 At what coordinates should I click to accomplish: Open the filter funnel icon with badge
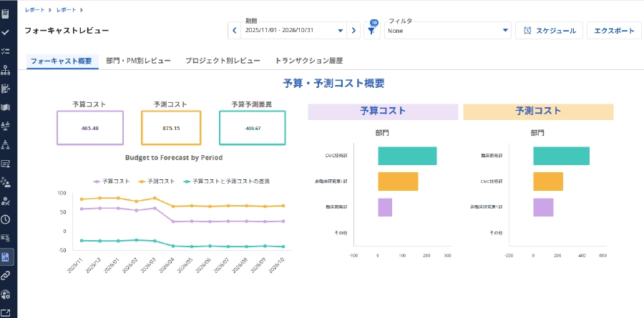click(372, 31)
